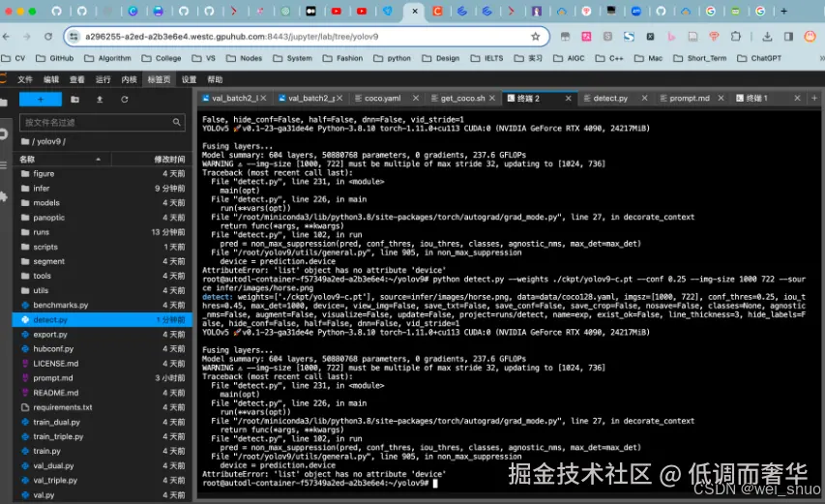Click the yolov9 breadcrumb folder
The width and height of the screenshot is (825, 504).
[x=49, y=141]
